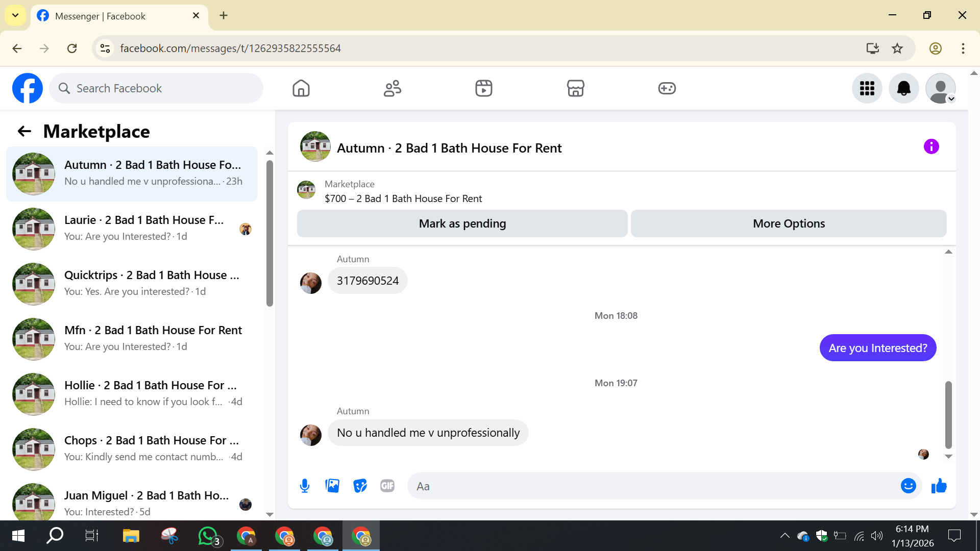Click the Mark as pending button

click(462, 223)
